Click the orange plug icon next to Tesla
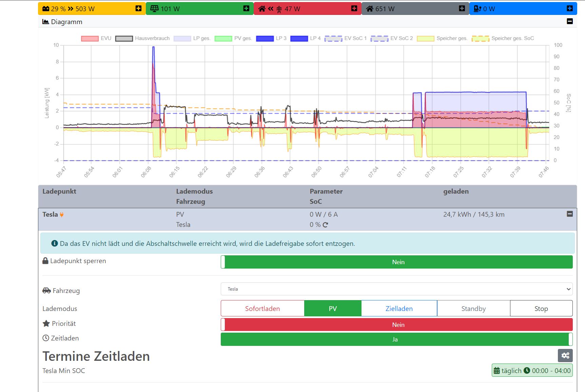 [62, 215]
